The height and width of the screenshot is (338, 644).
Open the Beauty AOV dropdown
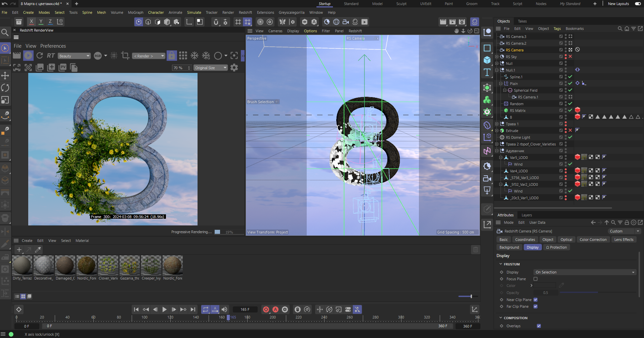click(74, 56)
